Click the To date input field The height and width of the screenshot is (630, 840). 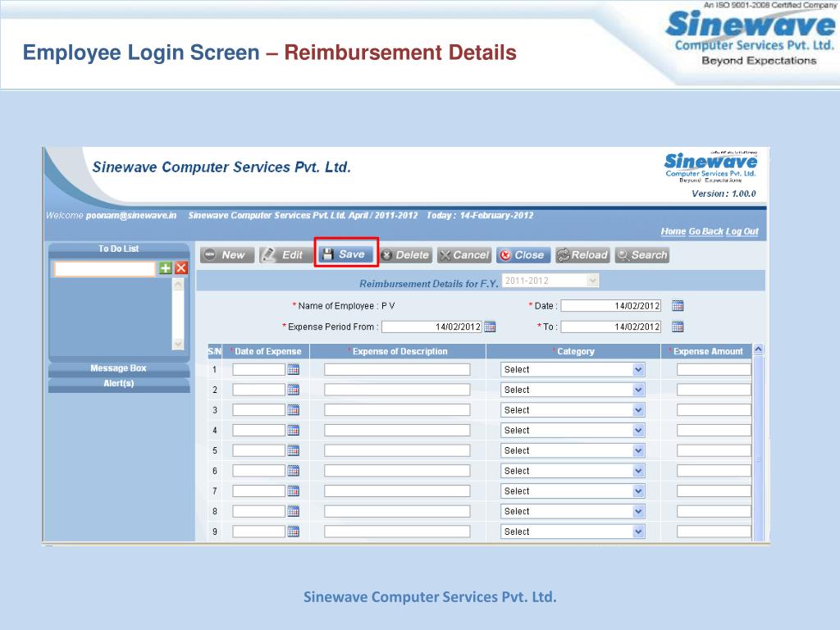(610, 326)
